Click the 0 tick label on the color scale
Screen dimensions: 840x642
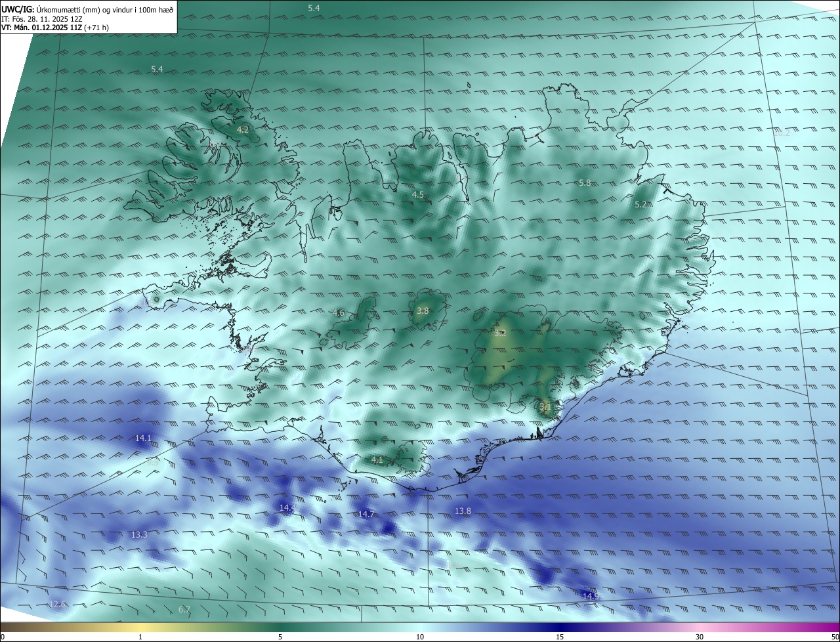click(x=3, y=637)
